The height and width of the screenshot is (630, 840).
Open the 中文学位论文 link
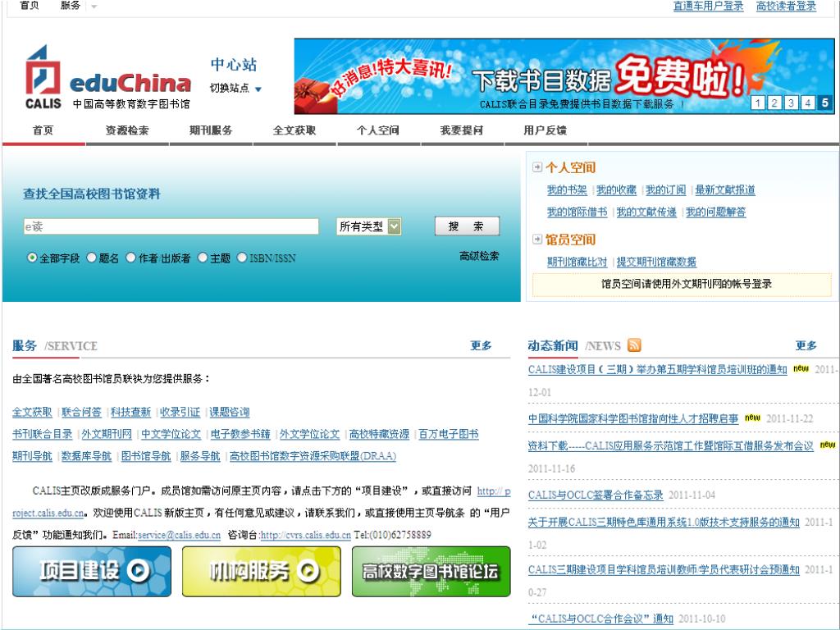[x=171, y=434]
